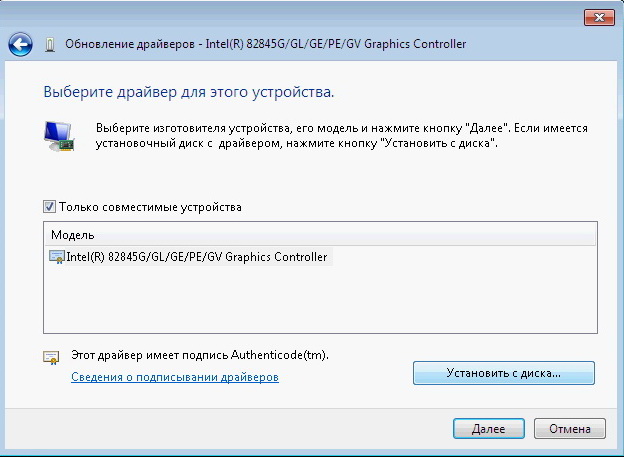Click the device icon in title bar

[51, 44]
